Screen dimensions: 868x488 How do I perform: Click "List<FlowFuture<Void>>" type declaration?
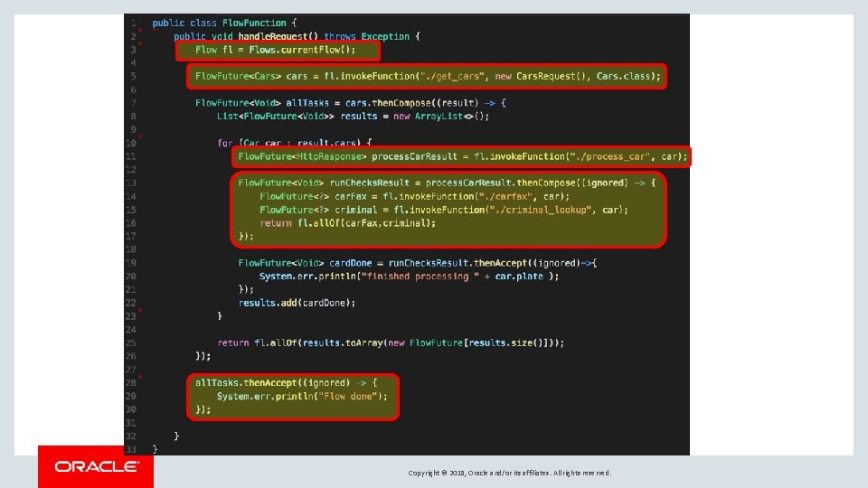(275, 117)
